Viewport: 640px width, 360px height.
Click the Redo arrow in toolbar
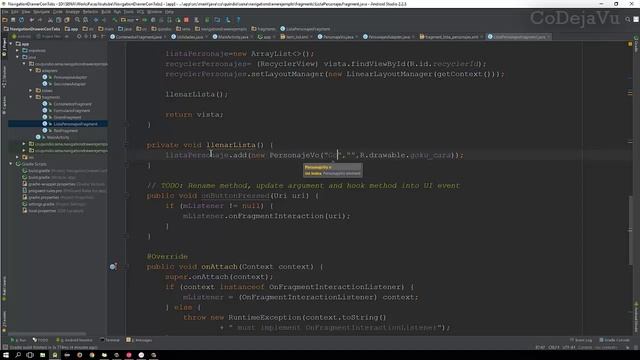coord(40,20)
